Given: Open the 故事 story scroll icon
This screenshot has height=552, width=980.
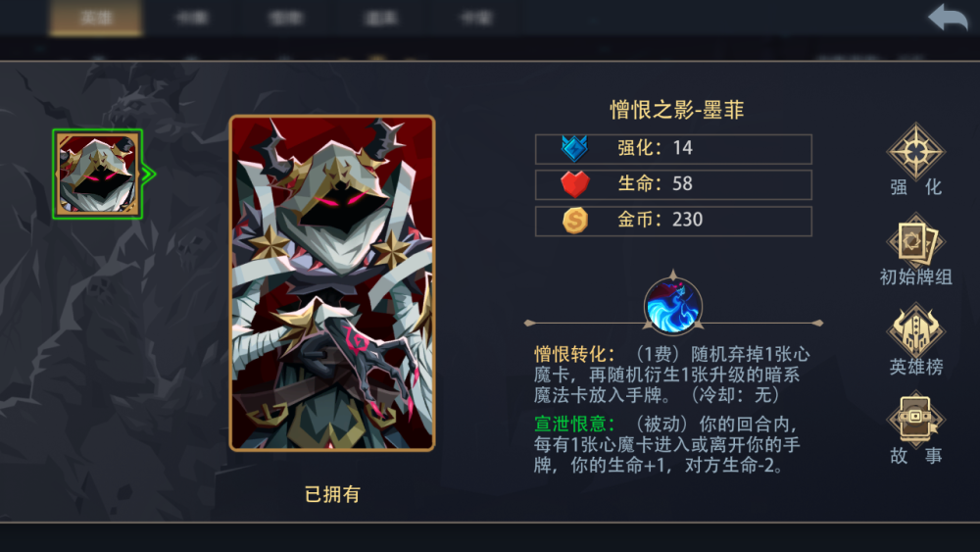Looking at the screenshot, I should coord(915,420).
